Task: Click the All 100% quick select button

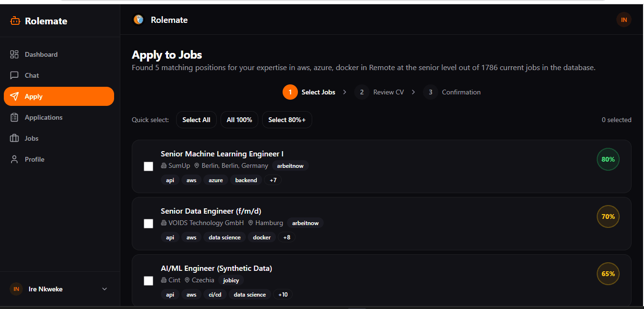Action: tap(239, 120)
